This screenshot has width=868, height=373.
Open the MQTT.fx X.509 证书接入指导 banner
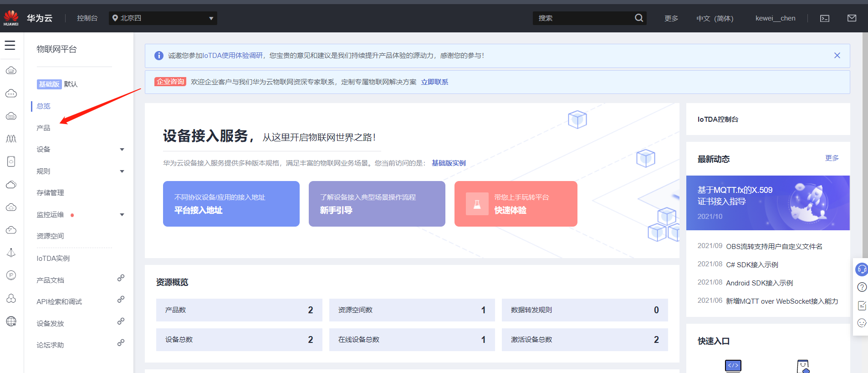768,203
